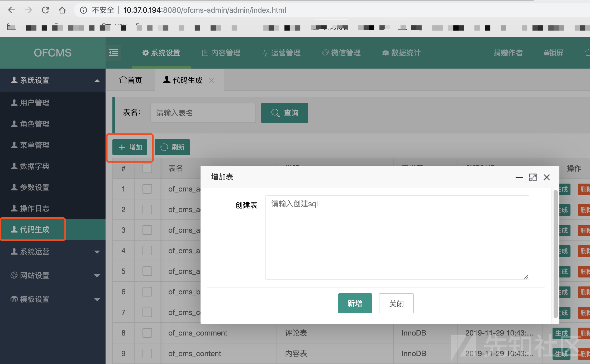Collapse the sidebar with the menu toggle icon

(113, 52)
